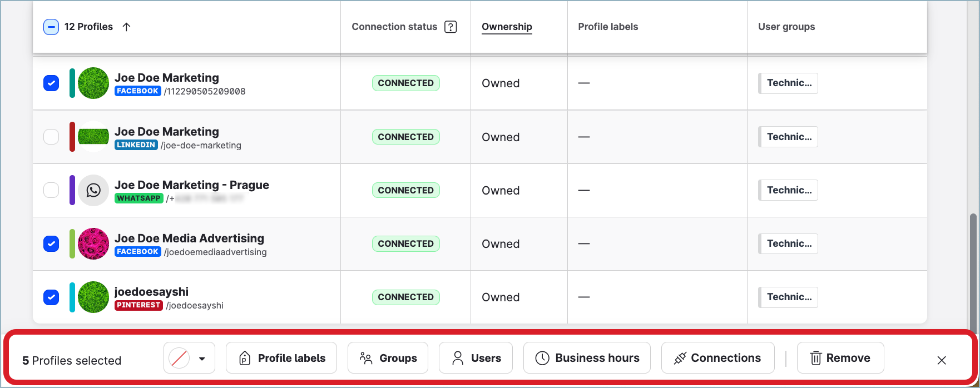This screenshot has height=388, width=980.
Task: Select the Joe Doe Marketing LinkedIn profile checkbox
Action: (x=51, y=137)
